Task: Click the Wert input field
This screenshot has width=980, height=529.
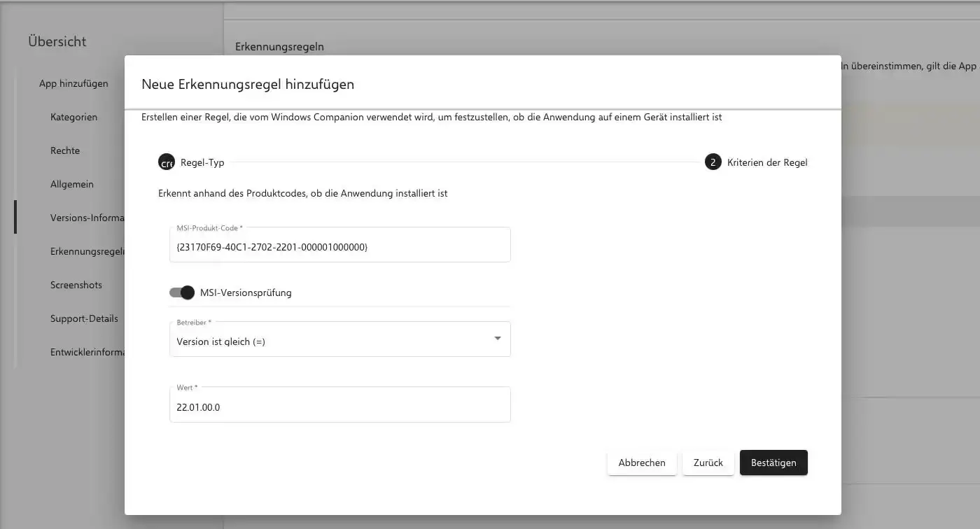Action: tap(339, 407)
